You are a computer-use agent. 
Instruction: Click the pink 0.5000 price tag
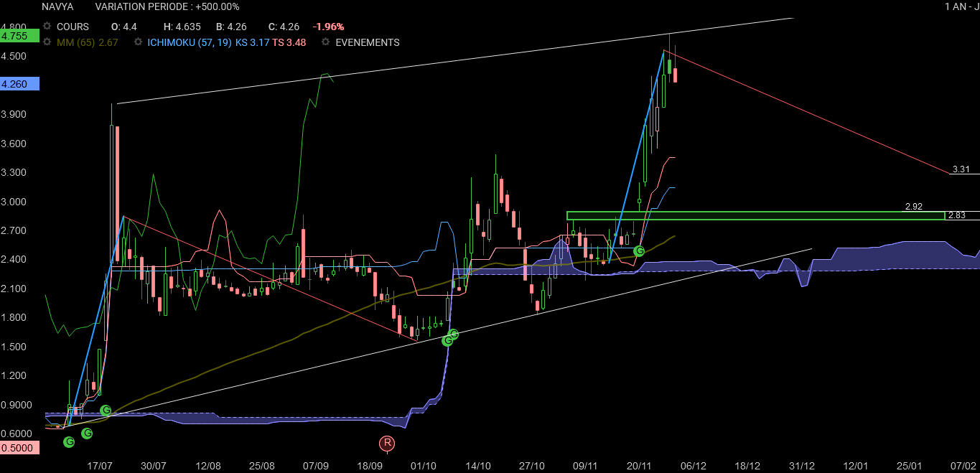click(x=19, y=447)
